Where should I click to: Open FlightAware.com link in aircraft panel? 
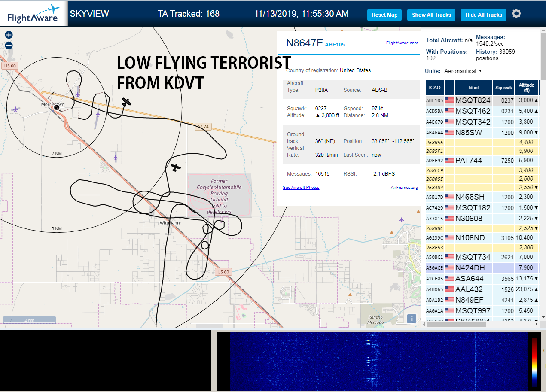[402, 43]
